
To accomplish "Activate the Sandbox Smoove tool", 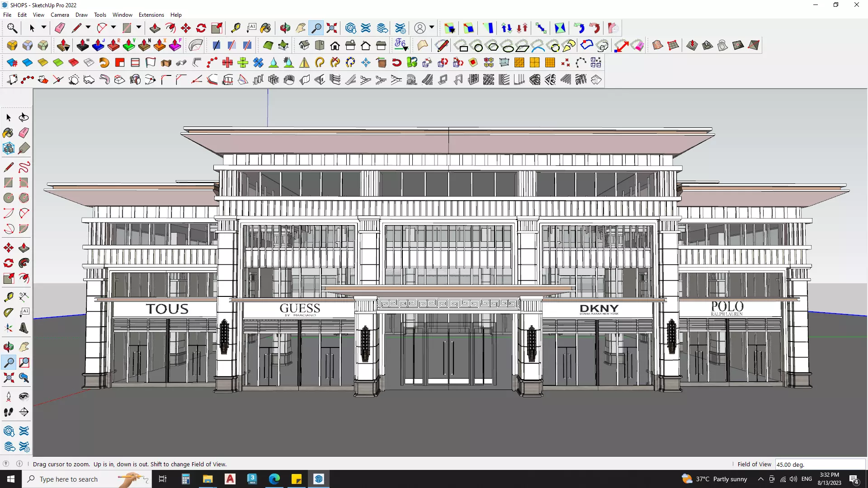I will pos(692,45).
